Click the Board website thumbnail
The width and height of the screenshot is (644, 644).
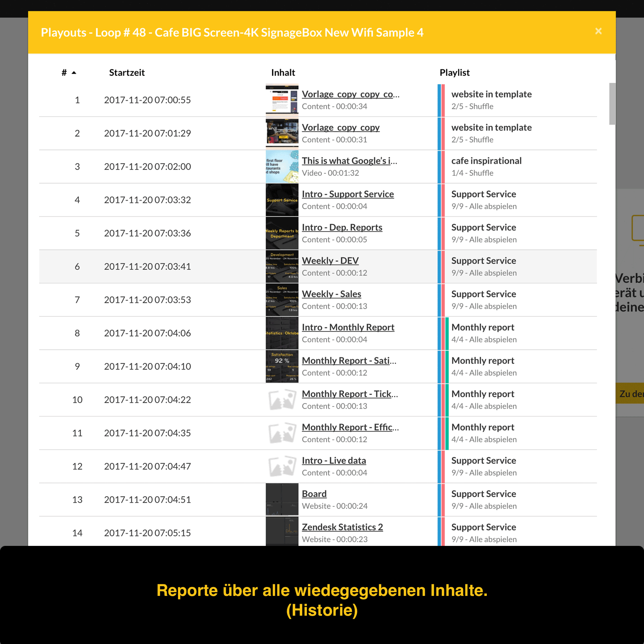pos(282,500)
